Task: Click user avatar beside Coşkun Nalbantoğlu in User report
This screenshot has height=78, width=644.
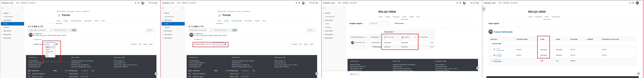Action: click(x=490, y=32)
